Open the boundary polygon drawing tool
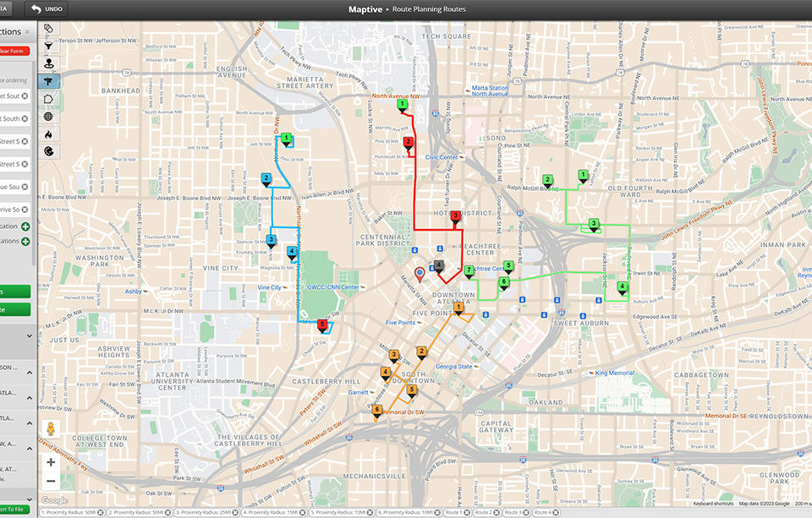812x518 pixels. point(49,99)
